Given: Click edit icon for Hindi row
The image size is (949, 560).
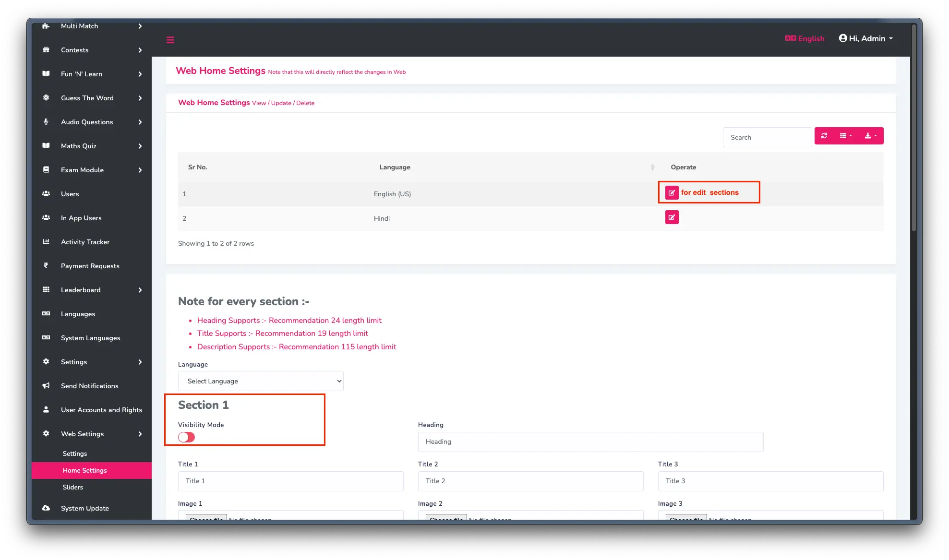Looking at the screenshot, I should [672, 217].
